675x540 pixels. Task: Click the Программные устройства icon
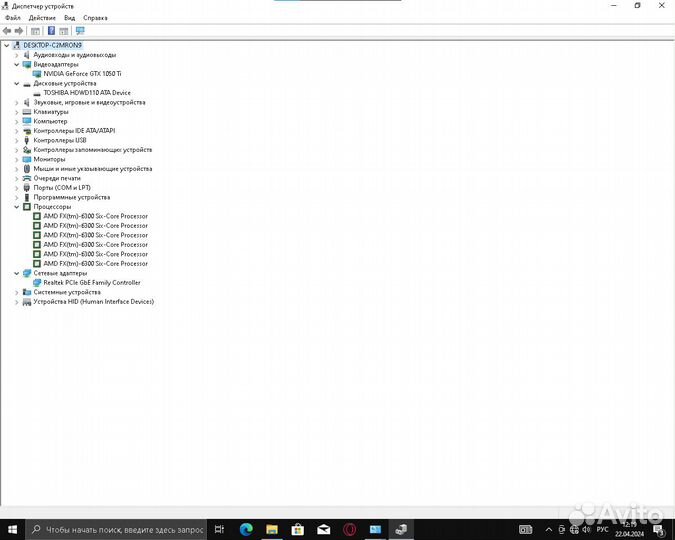coord(27,197)
